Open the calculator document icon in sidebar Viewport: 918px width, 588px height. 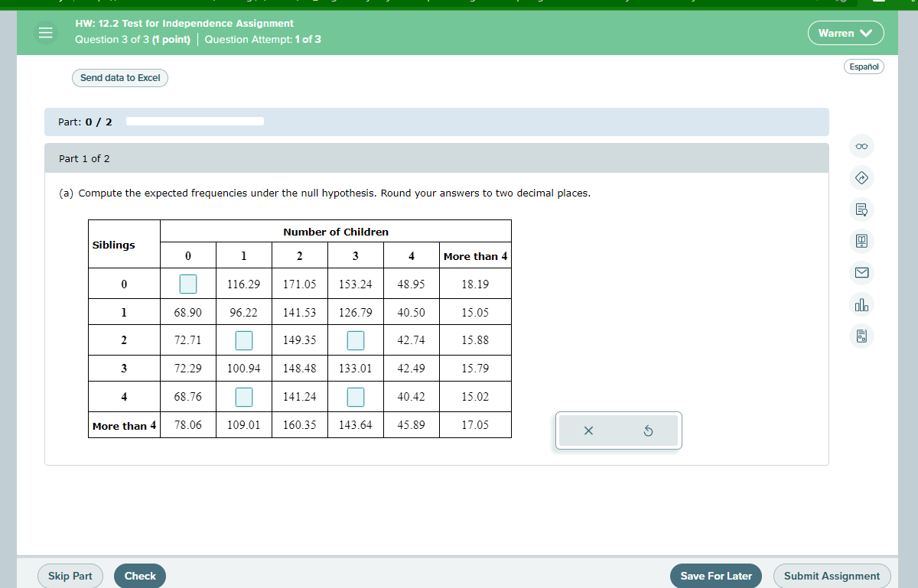coord(861,336)
